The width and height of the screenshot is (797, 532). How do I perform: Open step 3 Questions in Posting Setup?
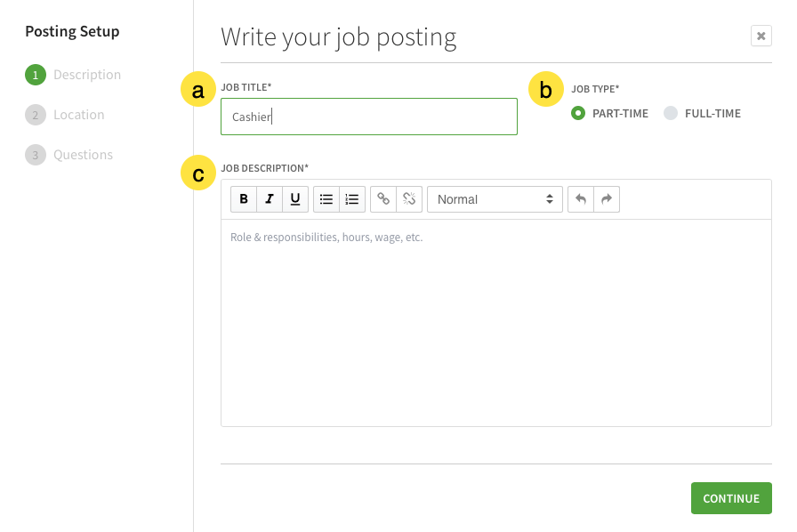tap(84, 155)
